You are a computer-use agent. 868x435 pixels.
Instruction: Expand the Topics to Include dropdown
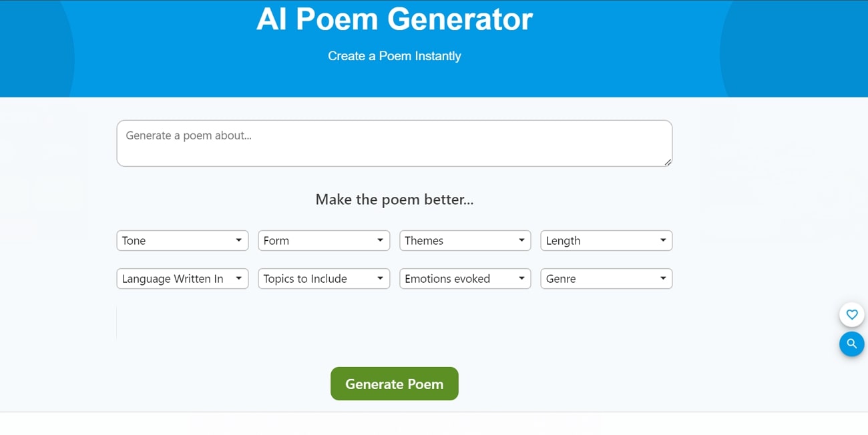(323, 278)
